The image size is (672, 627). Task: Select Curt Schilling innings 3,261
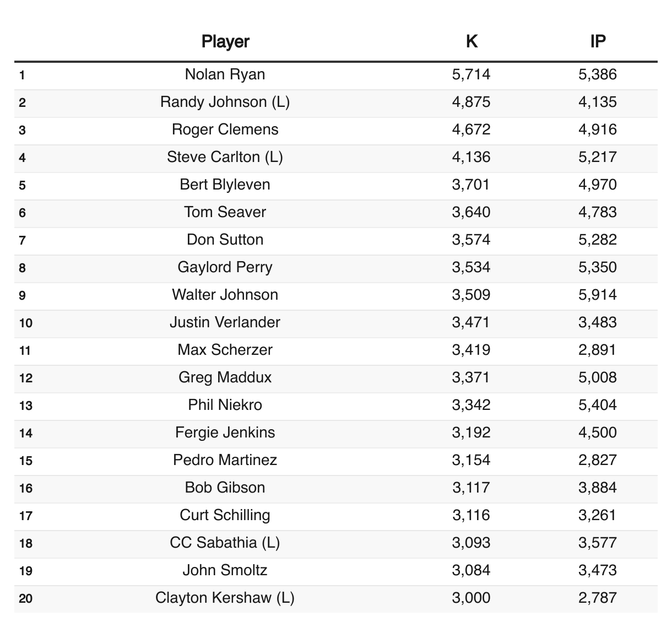(598, 515)
